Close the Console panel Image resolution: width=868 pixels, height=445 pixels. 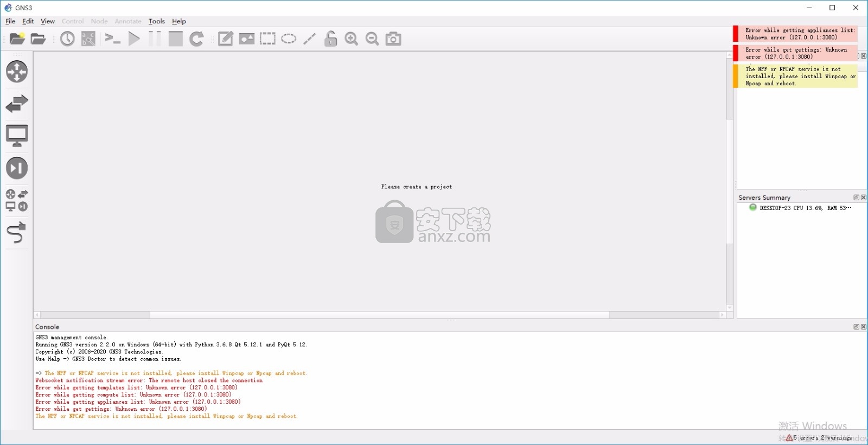[x=864, y=327]
